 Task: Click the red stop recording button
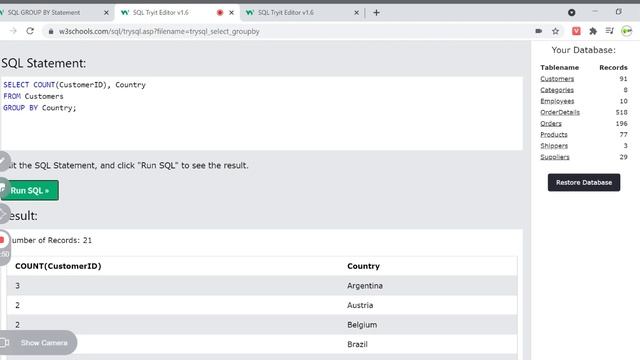tap(2, 240)
